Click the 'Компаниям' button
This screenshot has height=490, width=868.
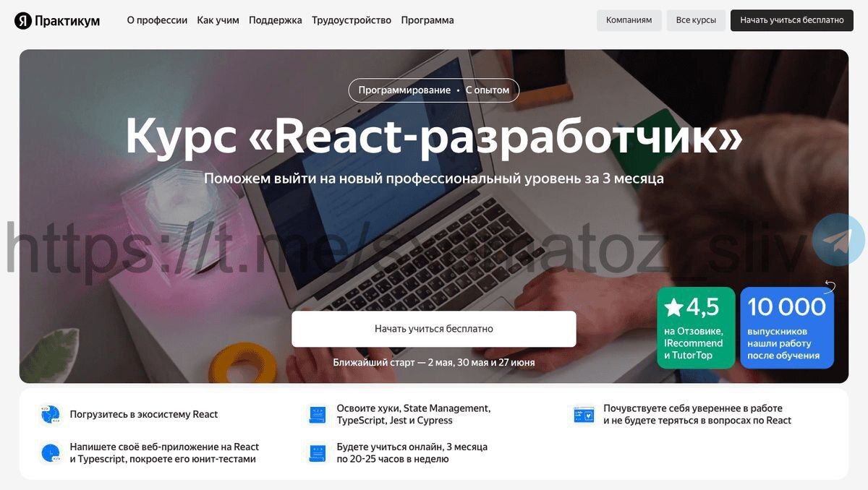(x=629, y=20)
